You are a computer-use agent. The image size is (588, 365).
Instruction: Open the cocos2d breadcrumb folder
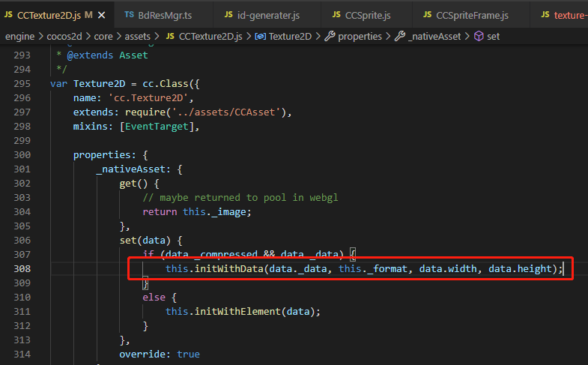pyautogui.click(x=64, y=37)
